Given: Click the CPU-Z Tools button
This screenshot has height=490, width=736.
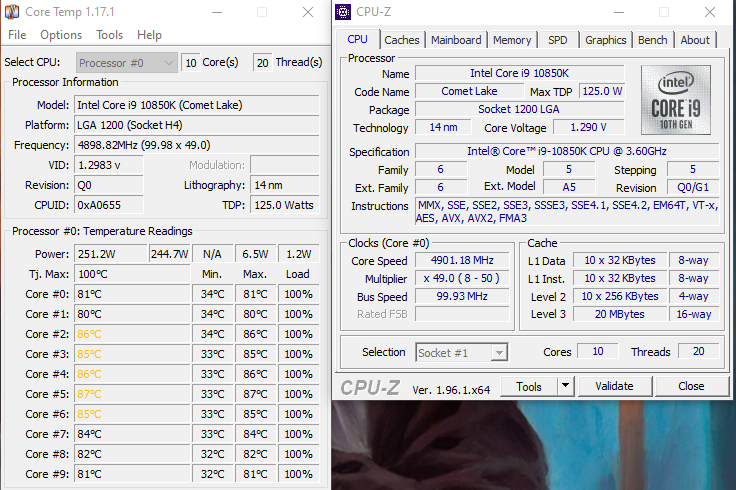Looking at the screenshot, I should click(529, 386).
